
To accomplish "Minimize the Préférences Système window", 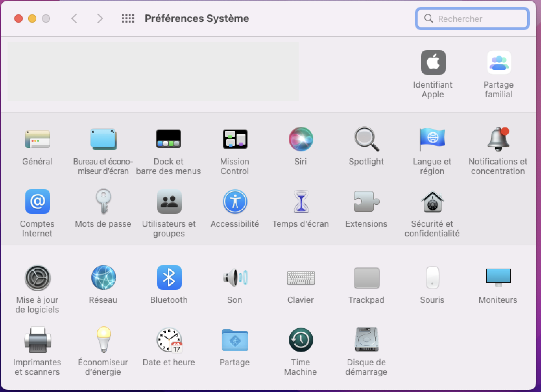I will [32, 19].
